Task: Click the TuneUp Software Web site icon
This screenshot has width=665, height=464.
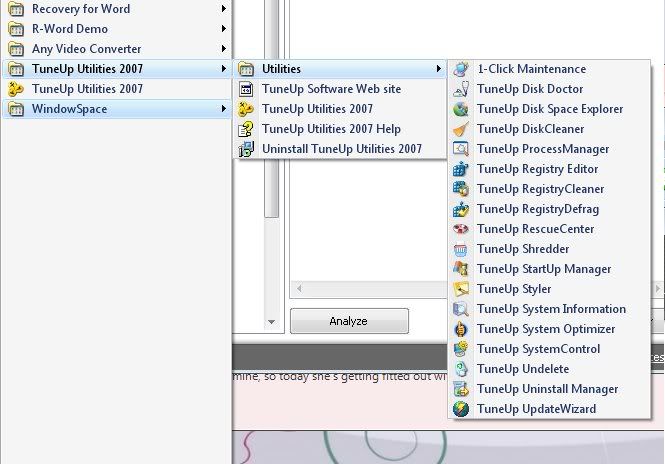Action: pyautogui.click(x=246, y=89)
